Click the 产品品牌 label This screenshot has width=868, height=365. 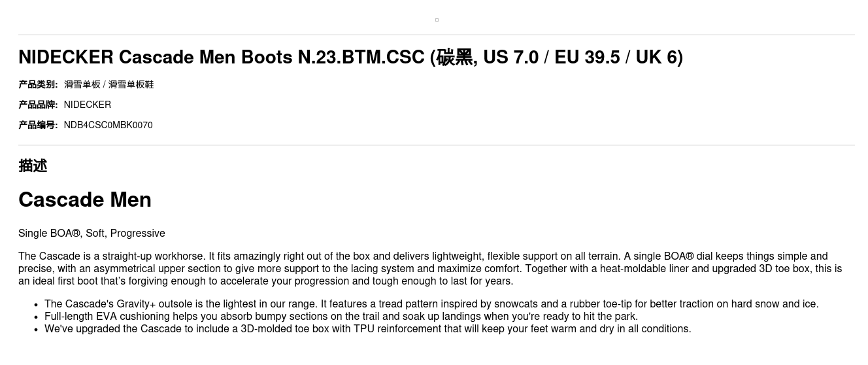tap(38, 105)
